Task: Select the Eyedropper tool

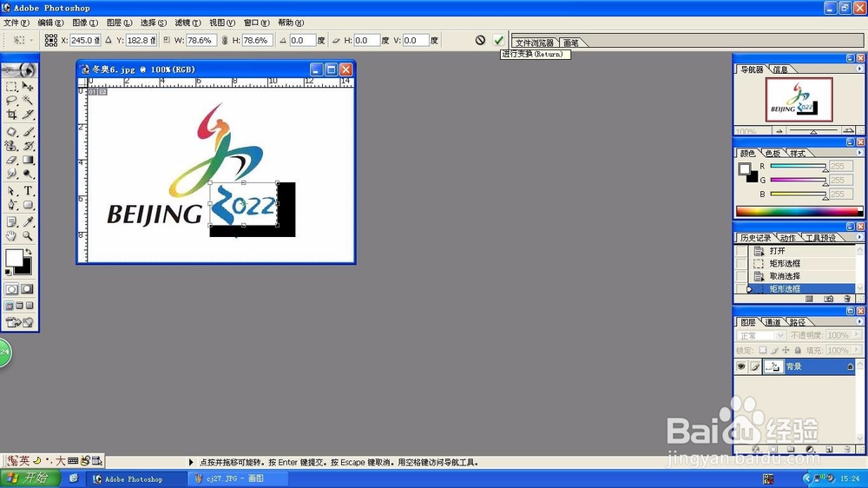Action: 28,222
